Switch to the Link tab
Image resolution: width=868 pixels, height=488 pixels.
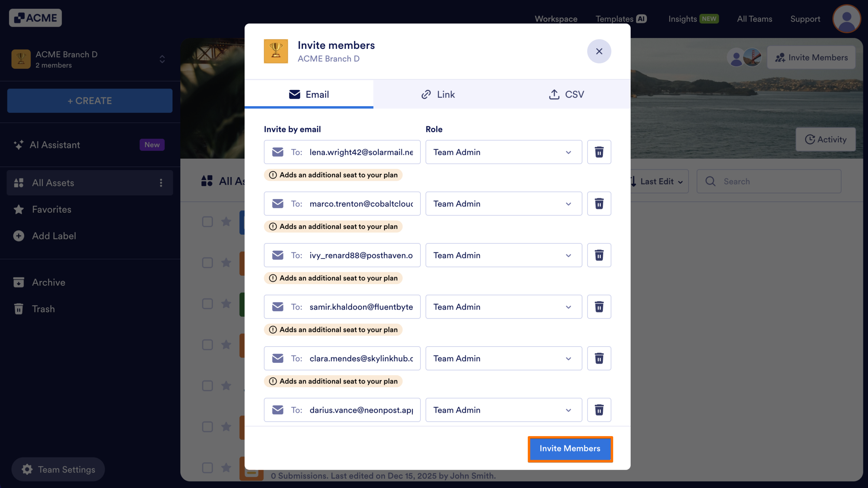438,94
